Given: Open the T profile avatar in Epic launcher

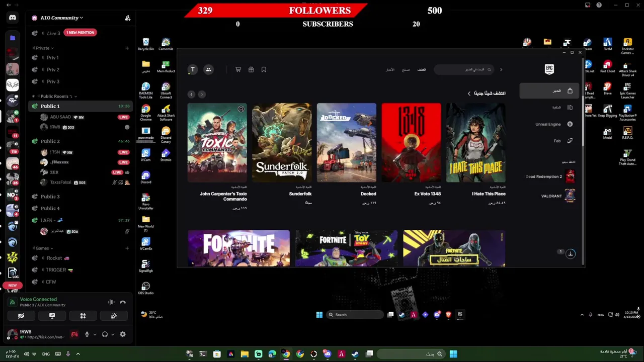Looking at the screenshot, I should [x=193, y=69].
